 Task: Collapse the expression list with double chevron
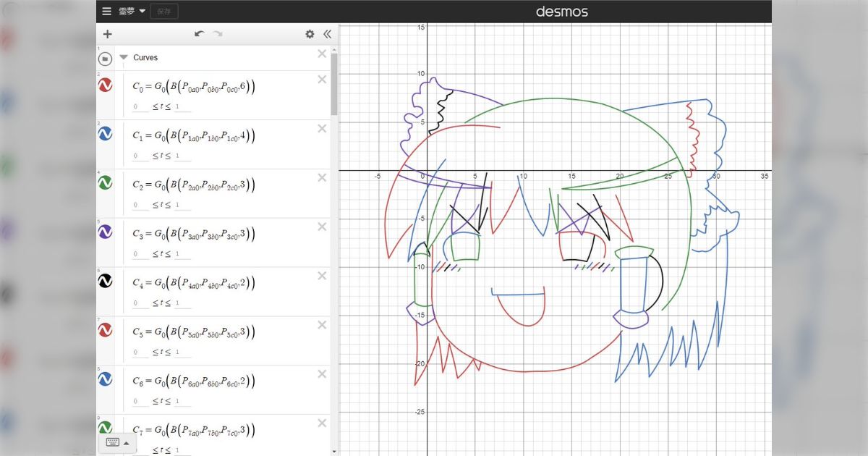click(x=327, y=34)
